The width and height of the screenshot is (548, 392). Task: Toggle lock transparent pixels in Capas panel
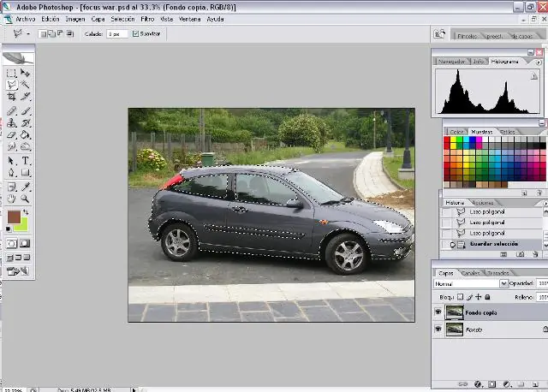(461, 297)
